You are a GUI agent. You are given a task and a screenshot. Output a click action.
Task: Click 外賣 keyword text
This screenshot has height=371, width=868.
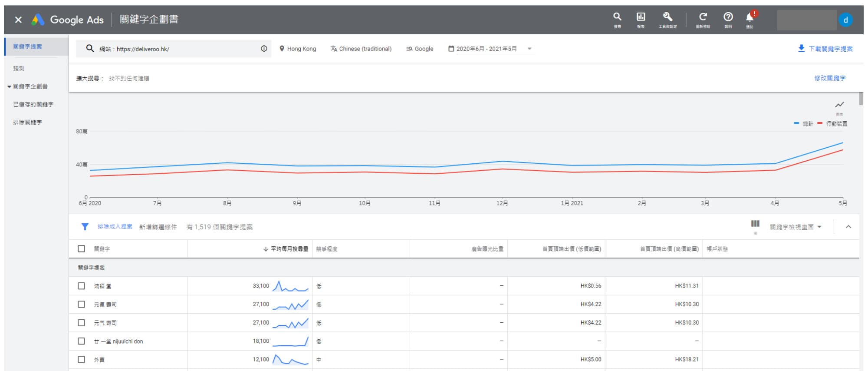click(x=99, y=360)
